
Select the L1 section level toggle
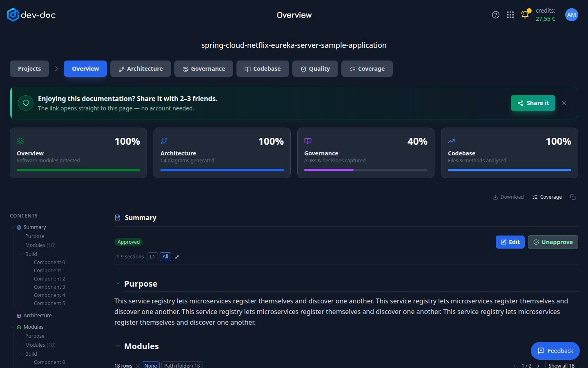[152, 257]
